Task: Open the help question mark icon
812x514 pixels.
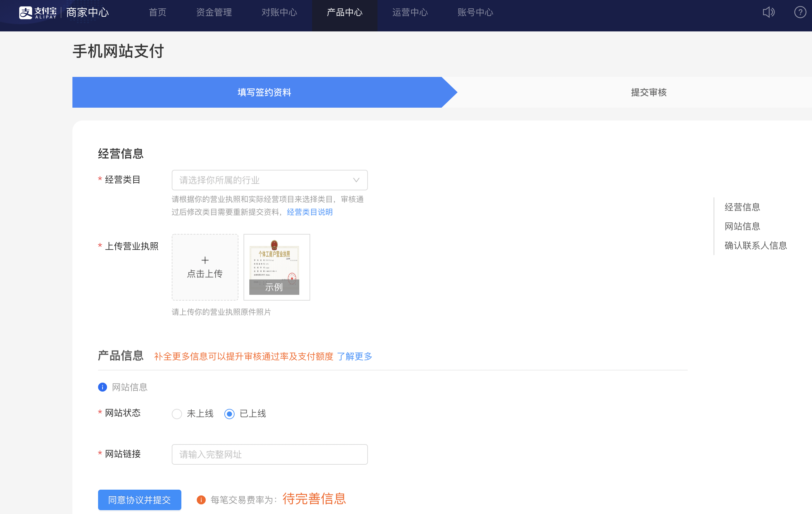Action: coord(800,12)
